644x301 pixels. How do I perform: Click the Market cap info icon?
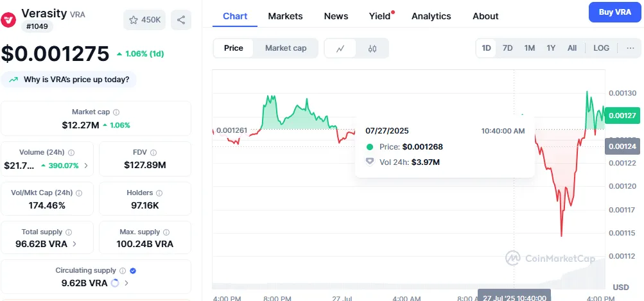pyautogui.click(x=116, y=112)
